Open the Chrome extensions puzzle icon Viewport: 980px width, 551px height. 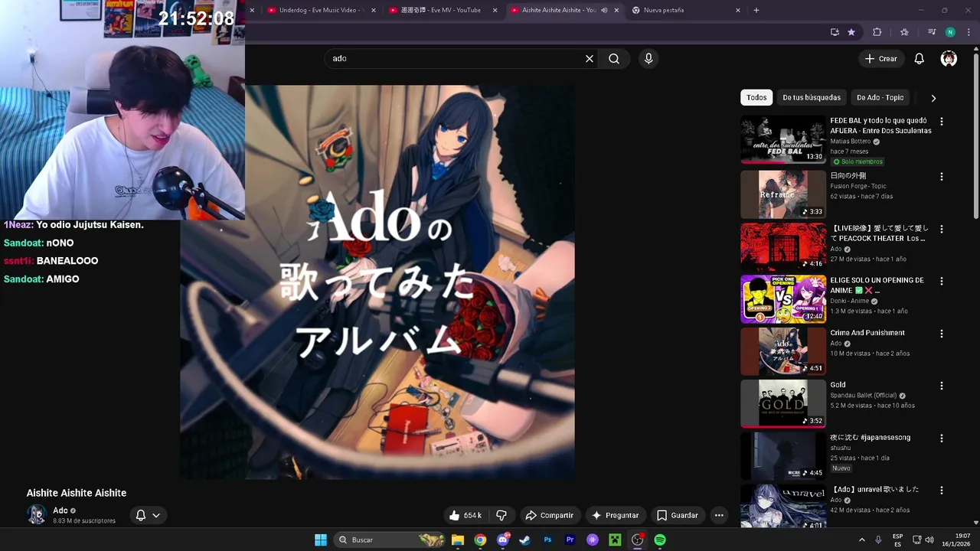click(x=877, y=32)
